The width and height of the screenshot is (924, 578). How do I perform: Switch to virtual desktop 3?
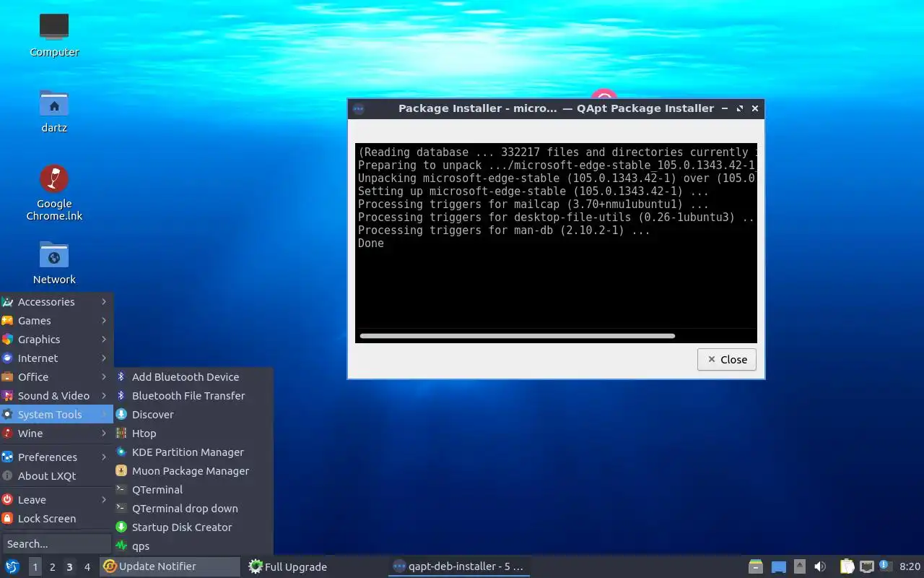pos(69,567)
